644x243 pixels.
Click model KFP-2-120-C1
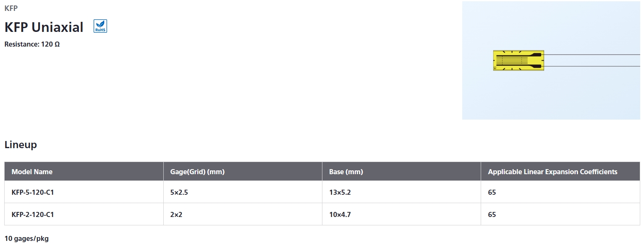33,214
